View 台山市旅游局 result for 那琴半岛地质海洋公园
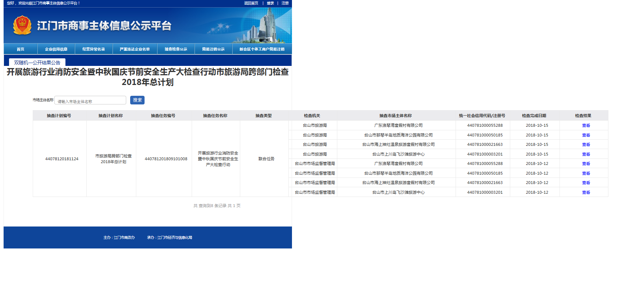Screen dimensions: 644x296 (586, 135)
